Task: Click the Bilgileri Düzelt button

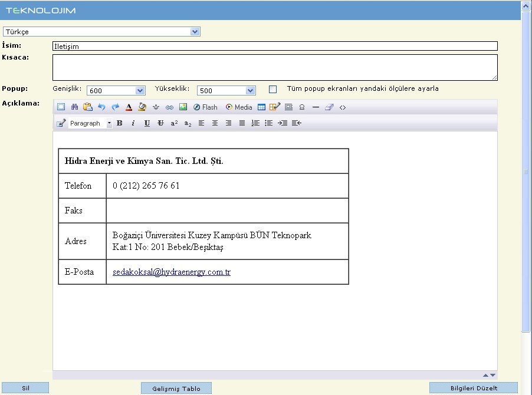Action: tap(474, 388)
